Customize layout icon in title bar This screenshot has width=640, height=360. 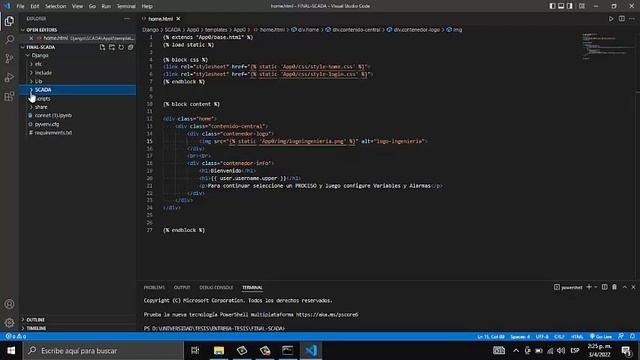(x=582, y=6)
